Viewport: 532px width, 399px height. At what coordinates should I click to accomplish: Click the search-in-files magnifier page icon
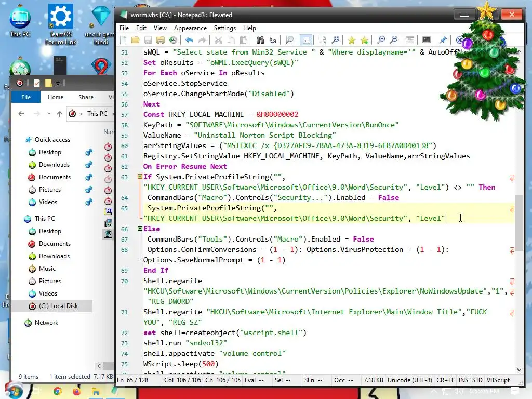(289, 40)
